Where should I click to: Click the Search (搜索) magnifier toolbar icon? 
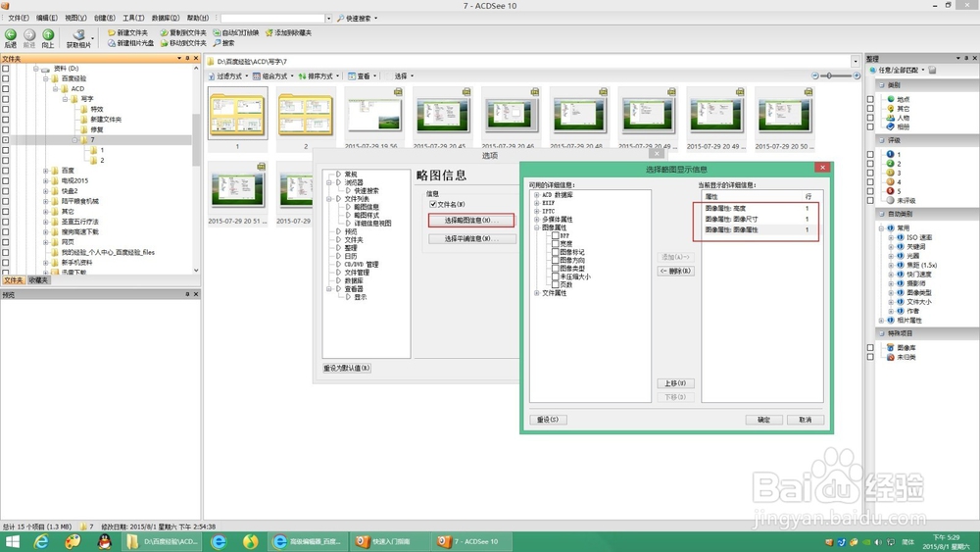click(x=217, y=43)
